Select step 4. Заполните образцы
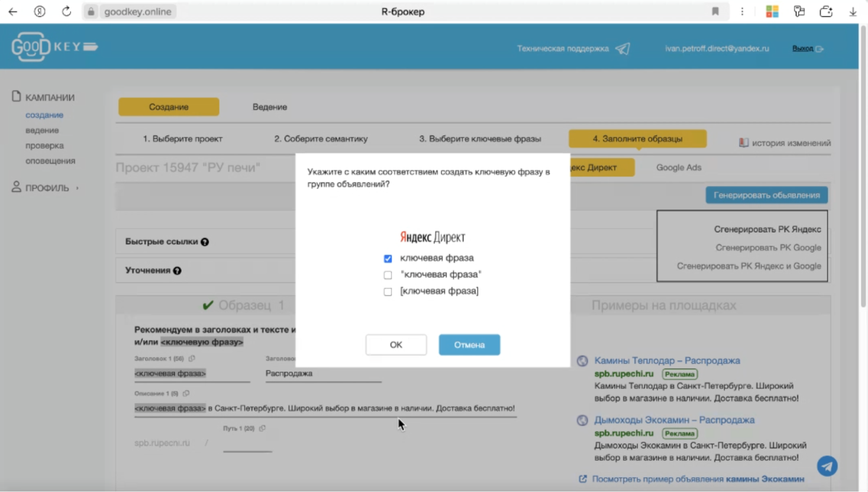The image size is (868, 492). 637,139
